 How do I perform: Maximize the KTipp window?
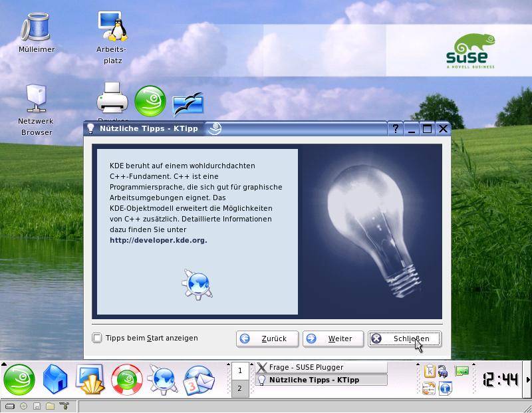click(x=427, y=128)
